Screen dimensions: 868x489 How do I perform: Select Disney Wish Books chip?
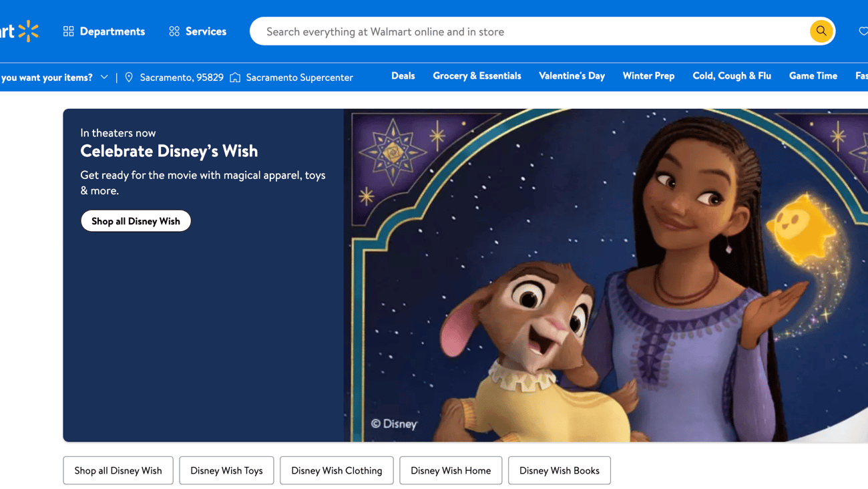pos(560,470)
